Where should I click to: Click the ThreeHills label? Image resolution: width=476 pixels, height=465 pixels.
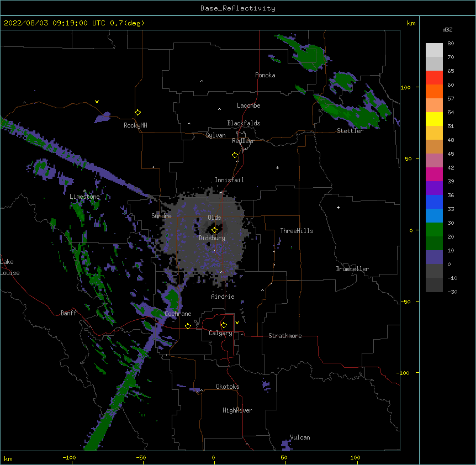297,231
